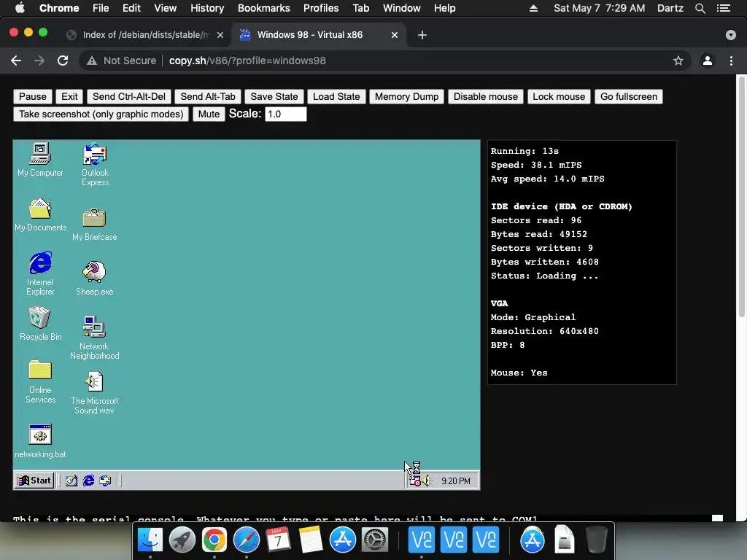Switch to Index of /debian tab
This screenshot has height=560, width=747.
pos(145,35)
